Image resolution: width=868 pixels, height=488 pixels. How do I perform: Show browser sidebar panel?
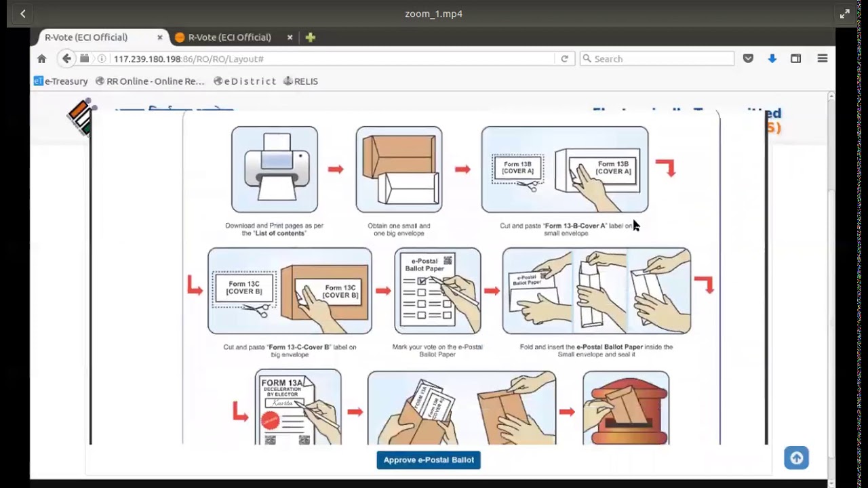(x=795, y=59)
